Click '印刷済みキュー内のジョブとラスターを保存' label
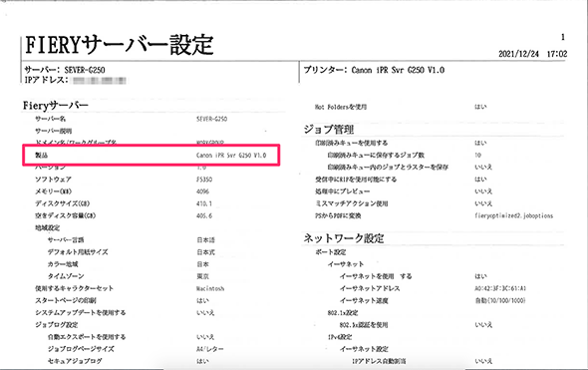Viewport: 588px width, 370px height. tap(388, 167)
